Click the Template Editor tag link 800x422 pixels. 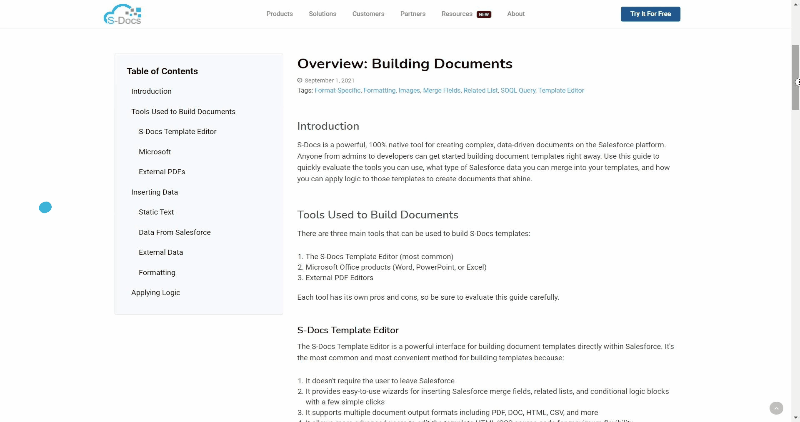(562, 90)
